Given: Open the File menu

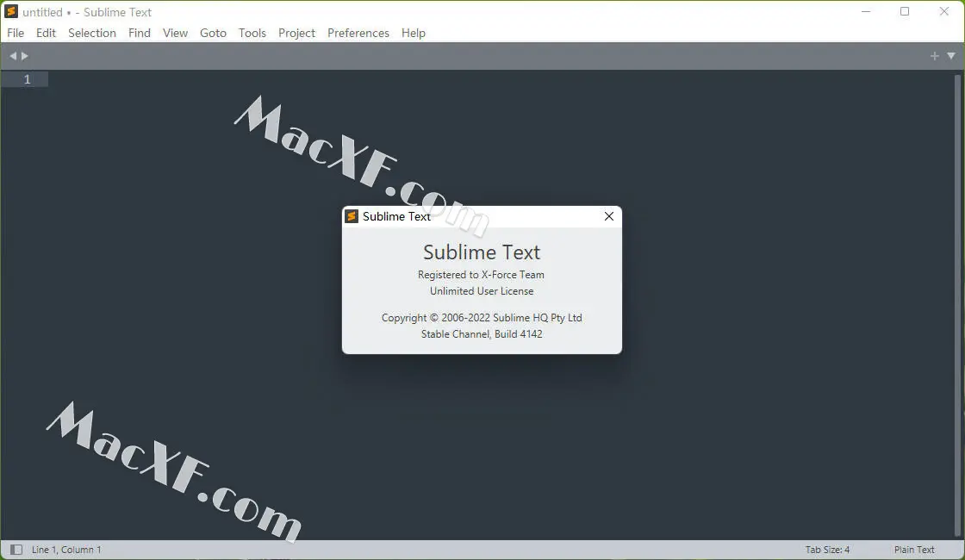Looking at the screenshot, I should 16,34.
